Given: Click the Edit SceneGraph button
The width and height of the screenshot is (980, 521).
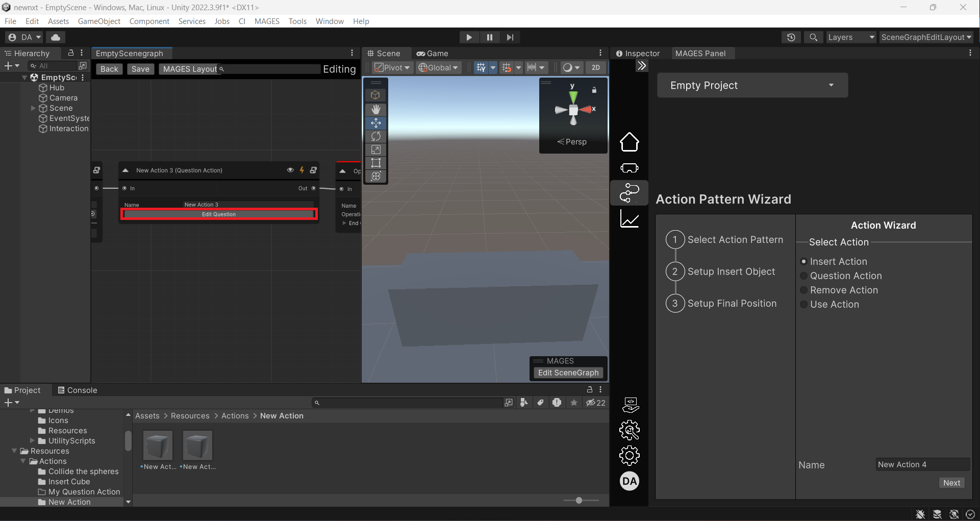Looking at the screenshot, I should (x=568, y=373).
